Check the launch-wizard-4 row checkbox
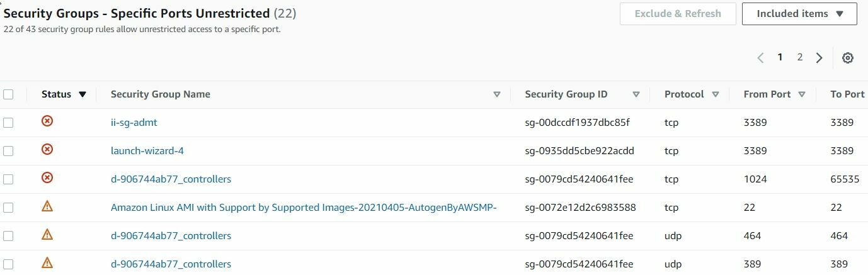The image size is (868, 275). (8, 151)
